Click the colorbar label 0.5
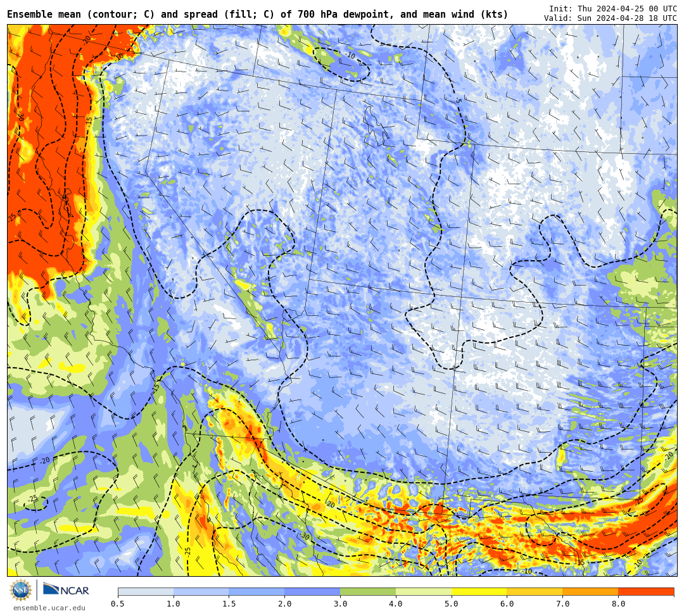The height and width of the screenshot is (616, 684). click(x=118, y=604)
